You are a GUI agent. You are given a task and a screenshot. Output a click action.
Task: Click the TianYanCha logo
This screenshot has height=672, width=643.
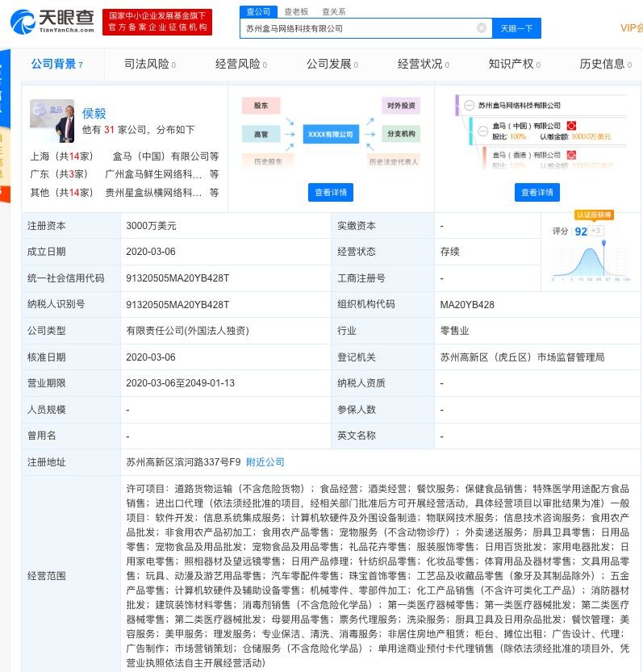(x=52, y=22)
